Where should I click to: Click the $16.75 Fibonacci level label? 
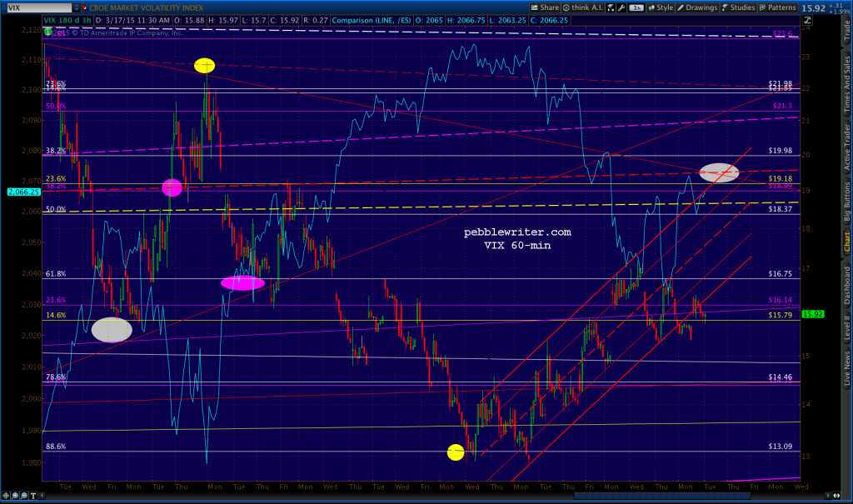coord(780,274)
